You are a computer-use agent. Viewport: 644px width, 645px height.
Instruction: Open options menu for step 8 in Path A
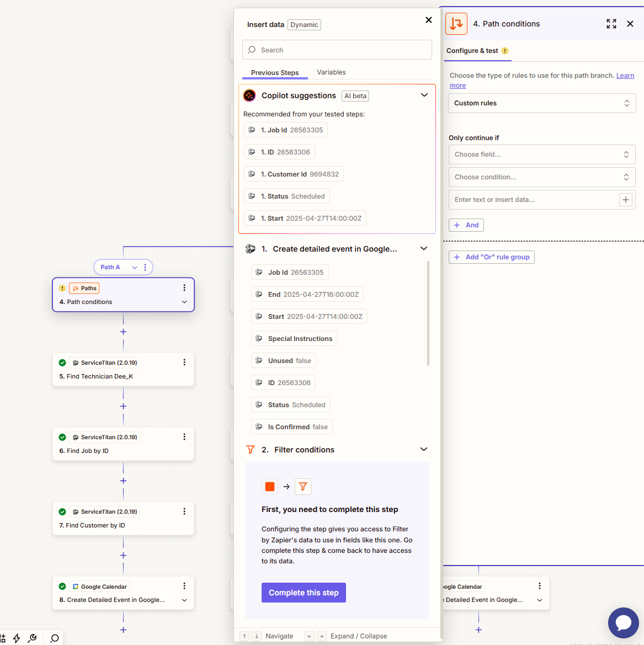(x=184, y=586)
